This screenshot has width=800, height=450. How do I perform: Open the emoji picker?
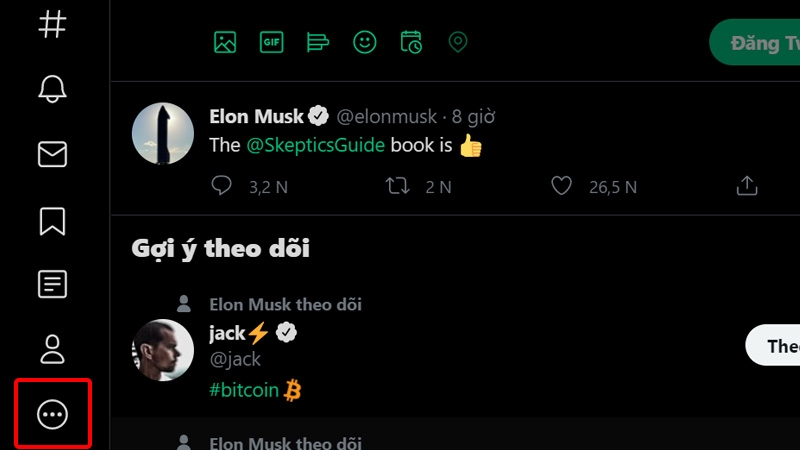pos(365,42)
